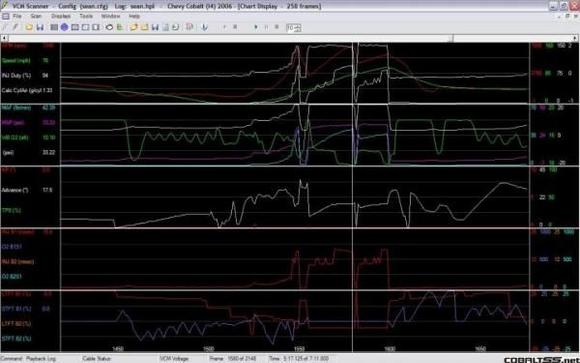Click the second blue disk save icon

(x=155, y=27)
